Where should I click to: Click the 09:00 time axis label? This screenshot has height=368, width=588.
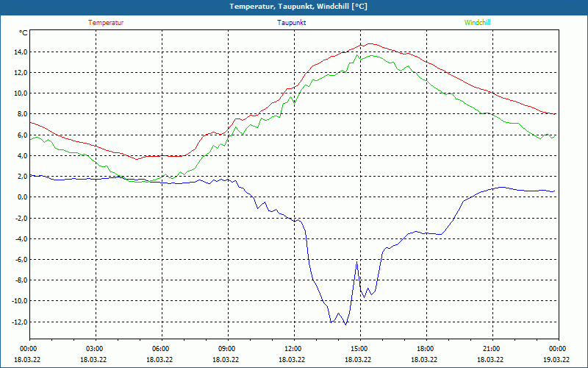228,349
